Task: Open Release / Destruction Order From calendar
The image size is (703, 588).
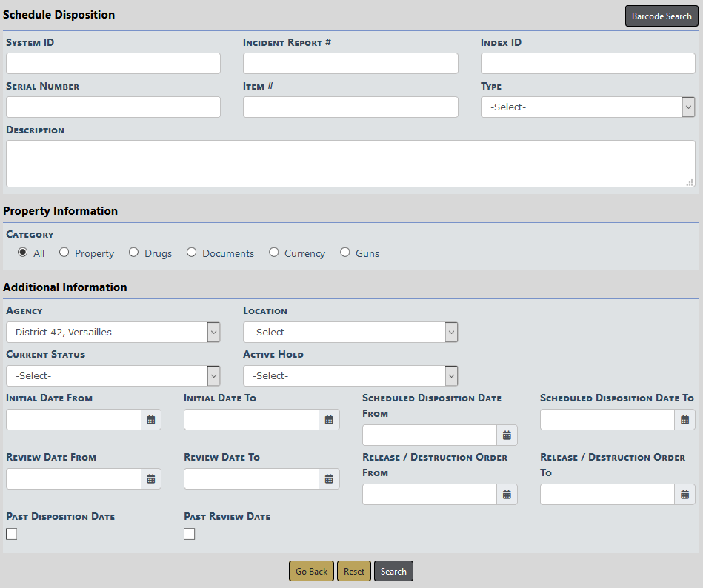Action: click(507, 495)
